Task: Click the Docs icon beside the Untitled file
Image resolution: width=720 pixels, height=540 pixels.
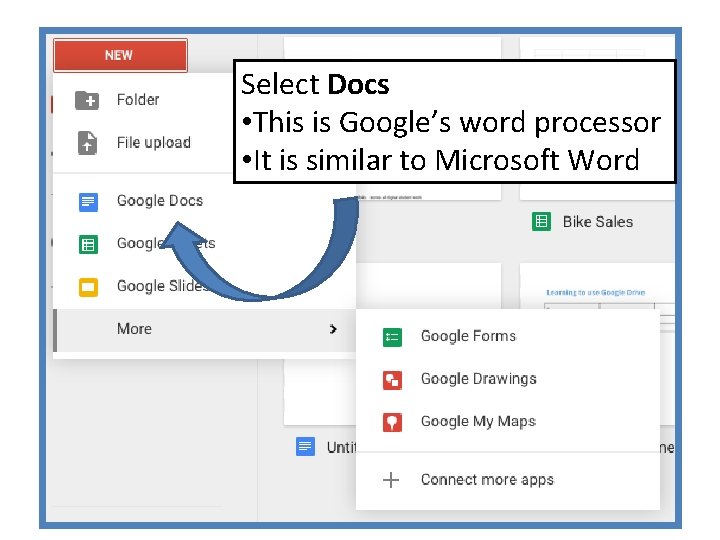Action: point(305,446)
